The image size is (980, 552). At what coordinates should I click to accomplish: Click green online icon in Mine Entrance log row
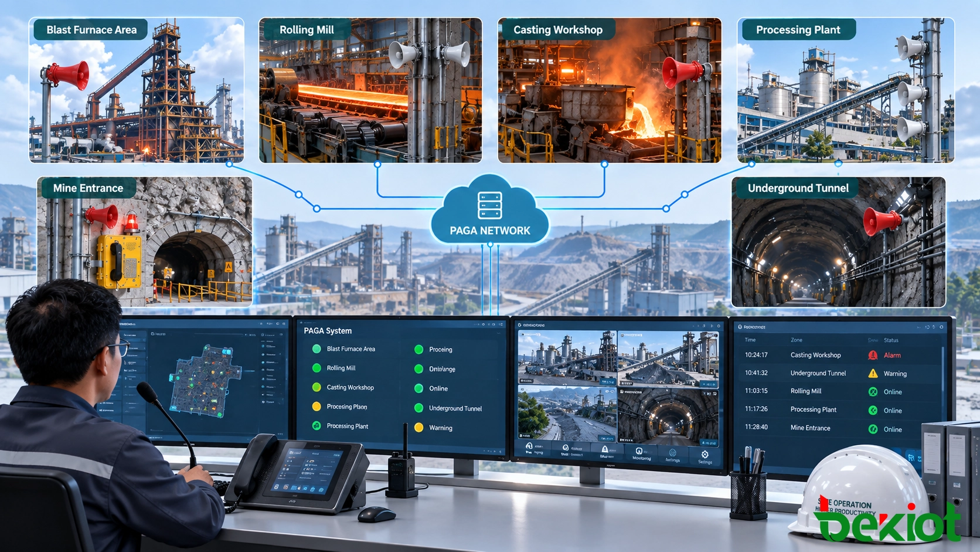pos(873,429)
